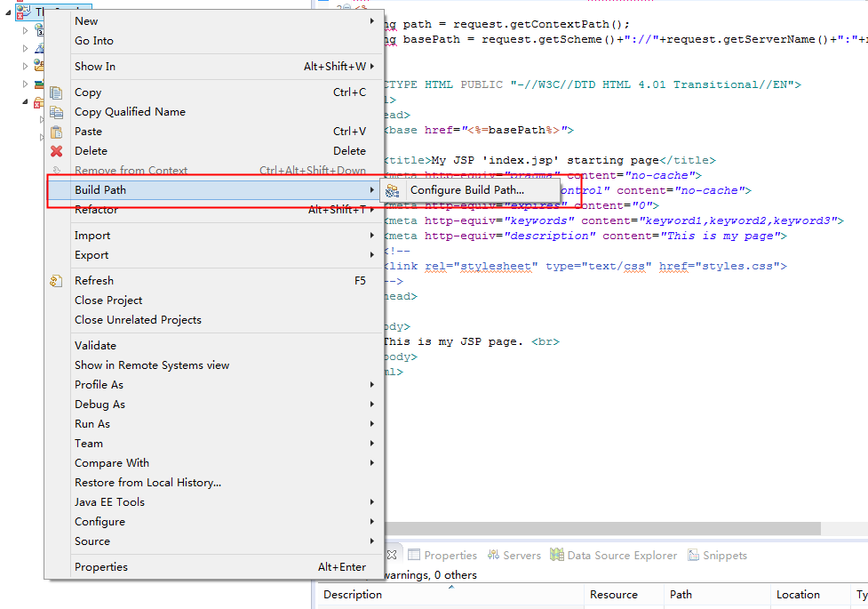Click the Snippets tab icon

click(692, 555)
